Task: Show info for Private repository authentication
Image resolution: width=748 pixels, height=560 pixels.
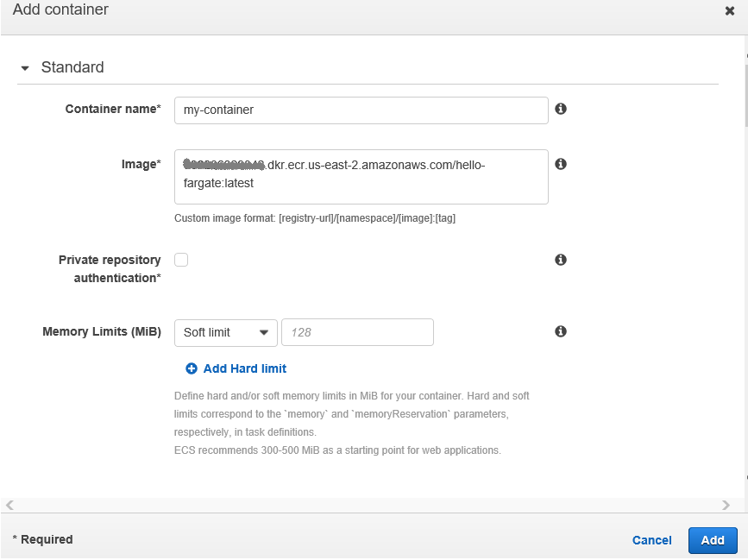Action: coord(561,260)
